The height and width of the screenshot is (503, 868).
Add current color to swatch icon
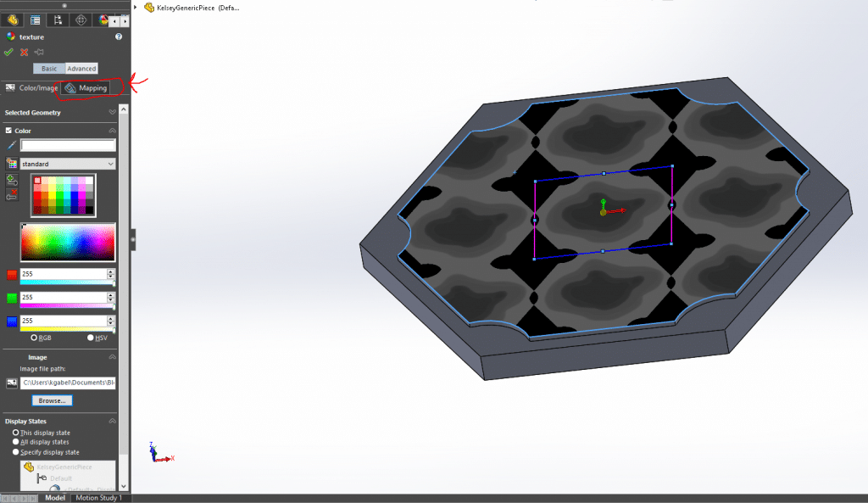[12, 180]
